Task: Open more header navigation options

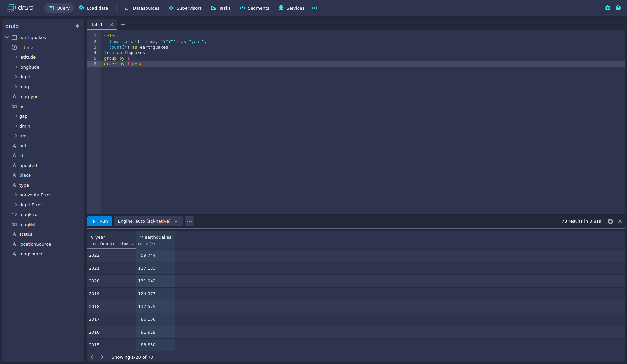Action: click(x=314, y=8)
